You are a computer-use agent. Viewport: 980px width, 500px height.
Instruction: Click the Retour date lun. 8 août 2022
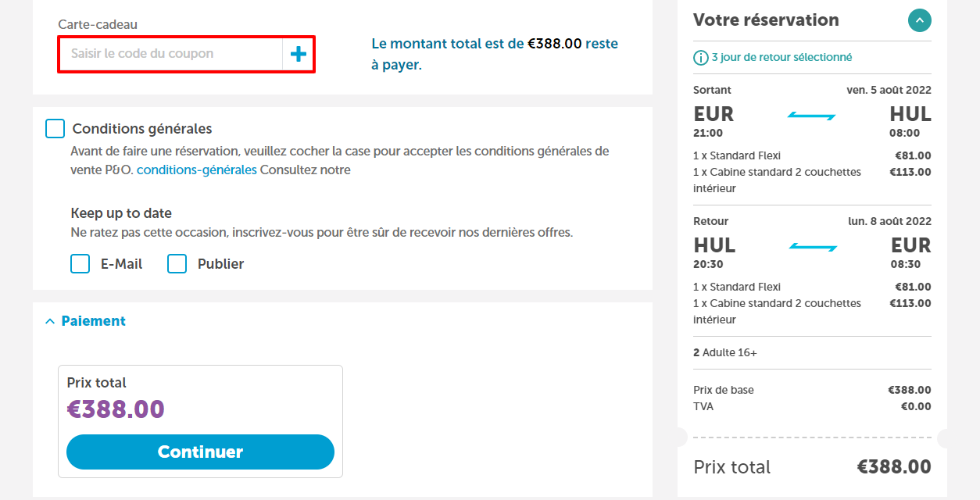tap(889, 222)
